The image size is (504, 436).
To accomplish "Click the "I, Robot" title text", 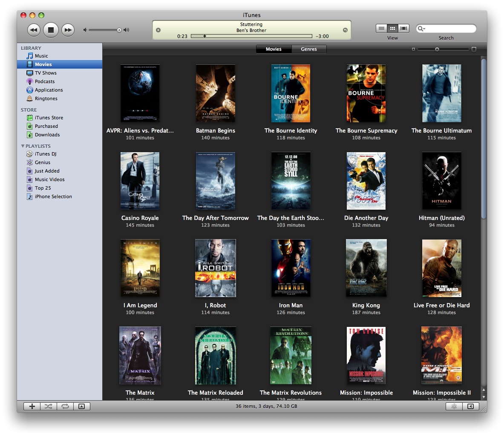I will [215, 306].
